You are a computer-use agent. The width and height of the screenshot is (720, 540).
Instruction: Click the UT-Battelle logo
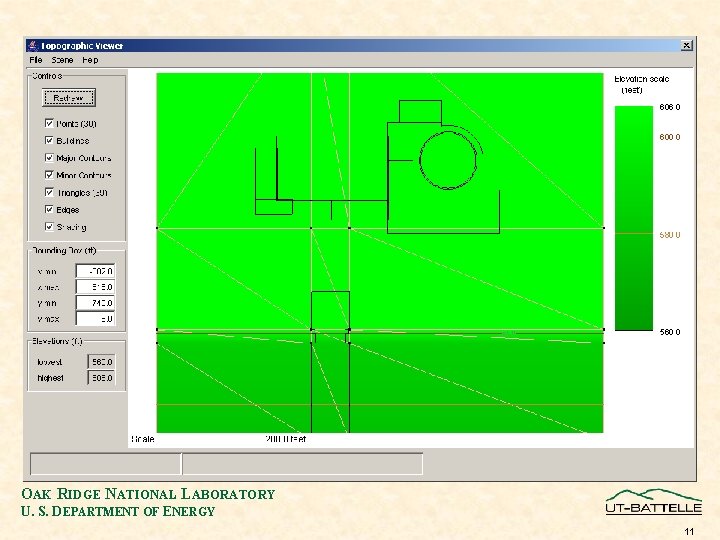[653, 501]
